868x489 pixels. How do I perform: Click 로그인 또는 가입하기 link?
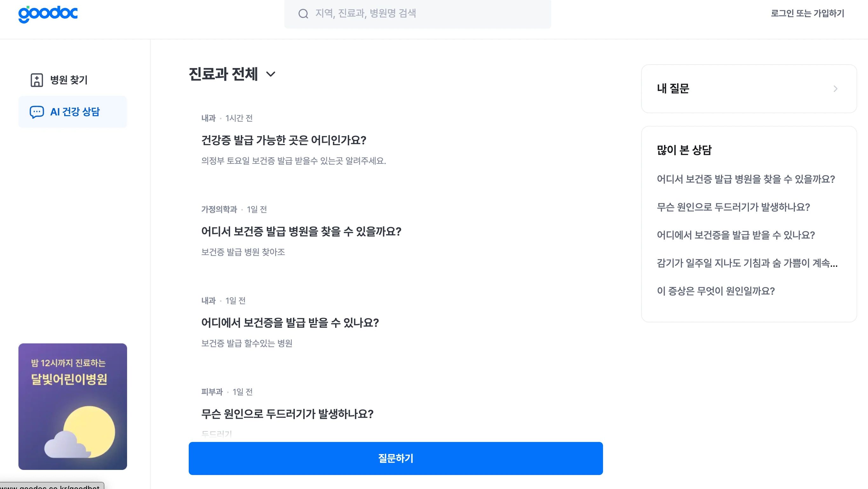click(807, 13)
